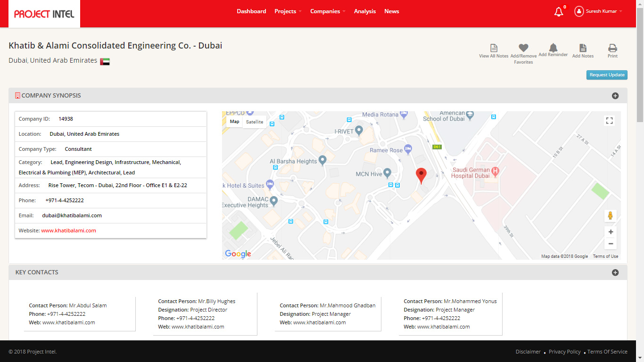Screen dimensions: 644x362
Task: Switch map to Satellite view
Action: (x=255, y=122)
